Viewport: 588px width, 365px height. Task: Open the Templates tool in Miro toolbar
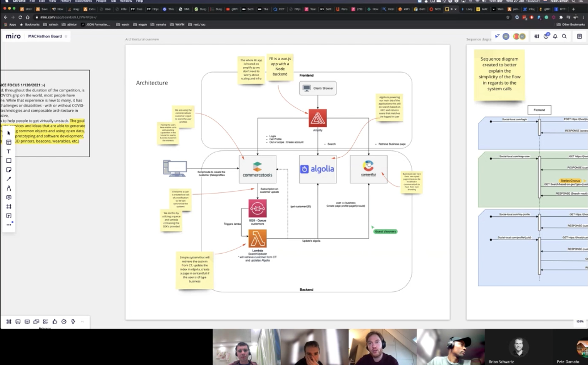[x=9, y=142]
